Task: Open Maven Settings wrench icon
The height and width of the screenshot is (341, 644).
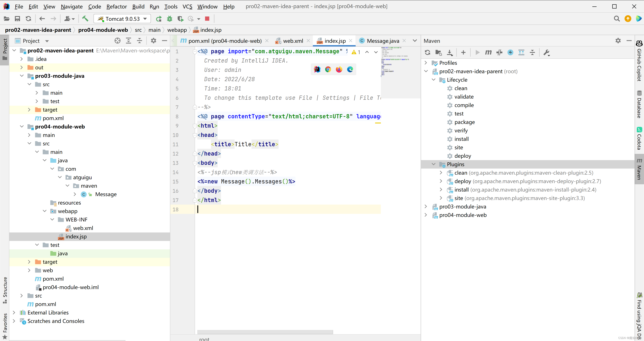Action: (546, 53)
